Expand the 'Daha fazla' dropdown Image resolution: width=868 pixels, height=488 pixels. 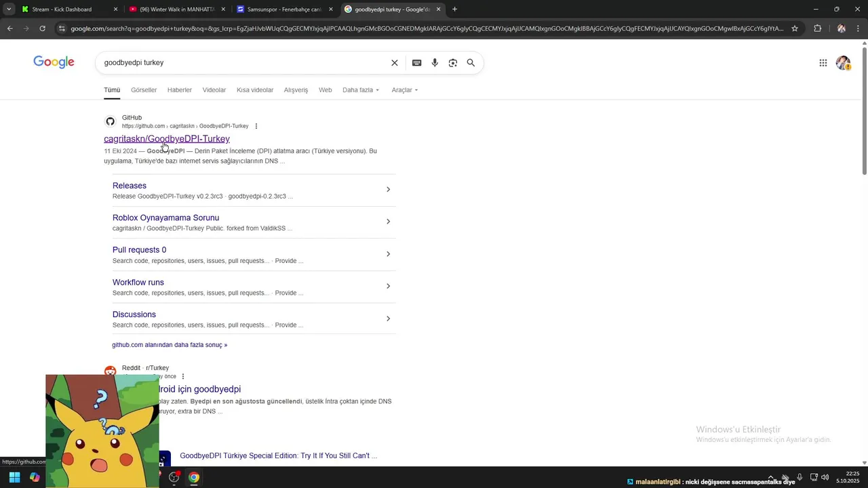point(361,90)
